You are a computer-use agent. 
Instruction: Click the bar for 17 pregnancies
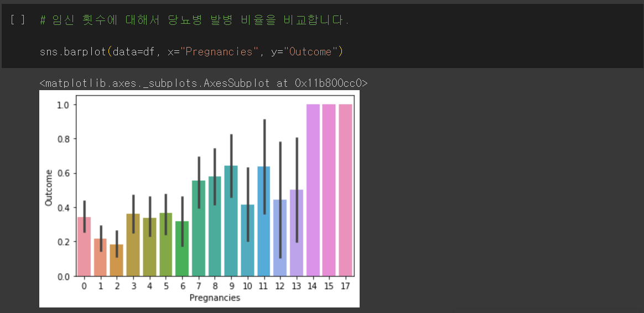click(x=345, y=190)
